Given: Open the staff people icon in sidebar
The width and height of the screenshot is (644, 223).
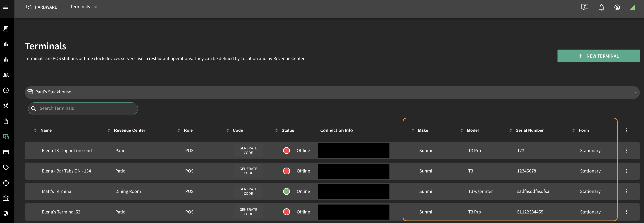Looking at the screenshot, I should click(x=6, y=75).
